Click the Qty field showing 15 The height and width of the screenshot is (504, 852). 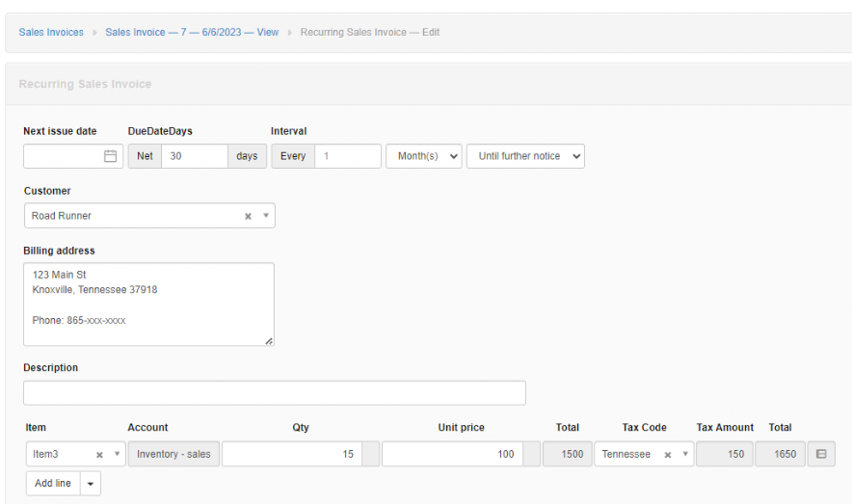(x=292, y=454)
